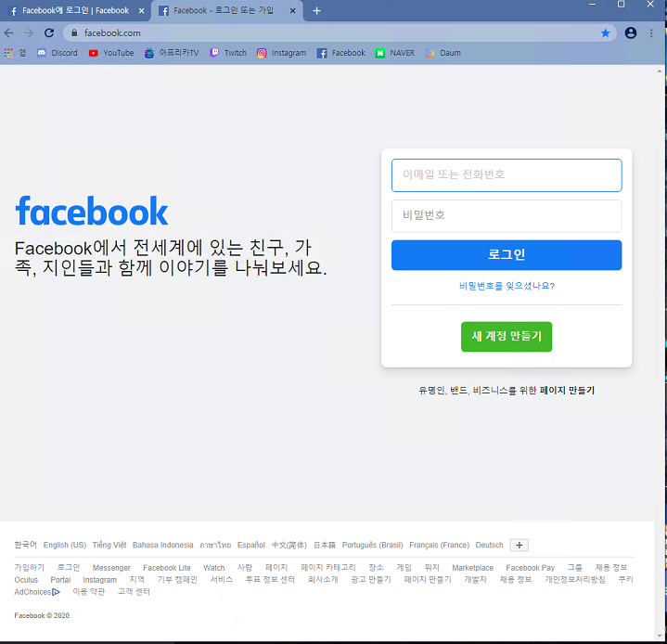
Task: Open the YouTube bookmark
Action: coord(111,53)
